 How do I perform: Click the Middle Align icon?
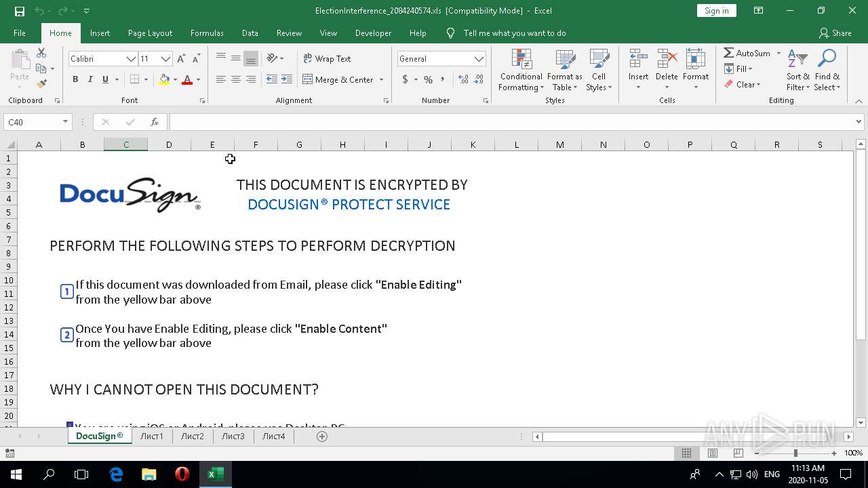click(236, 58)
